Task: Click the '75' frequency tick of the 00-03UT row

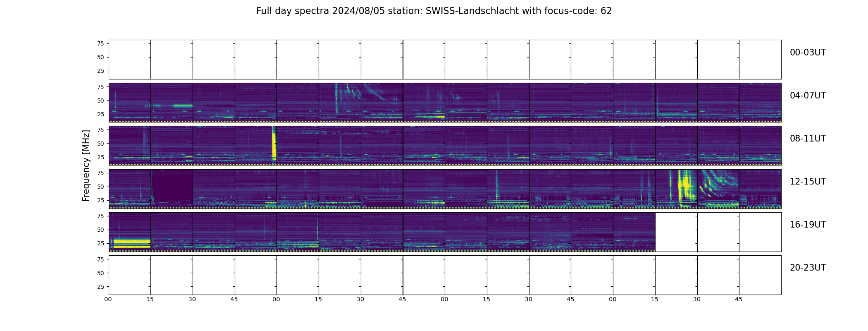Action: 100,43
